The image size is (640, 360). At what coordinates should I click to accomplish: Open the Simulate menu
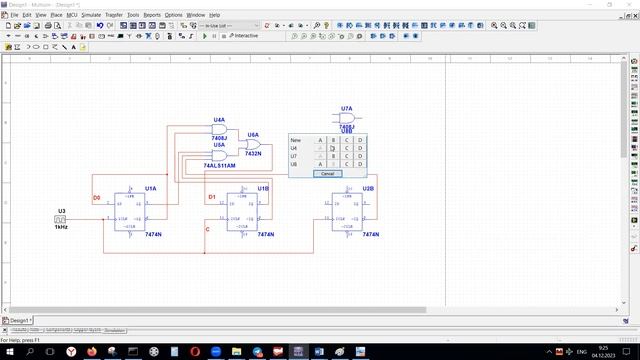tap(91, 15)
